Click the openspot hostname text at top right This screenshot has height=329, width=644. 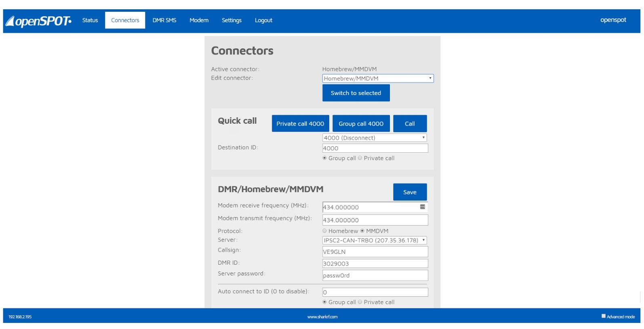[x=613, y=20]
